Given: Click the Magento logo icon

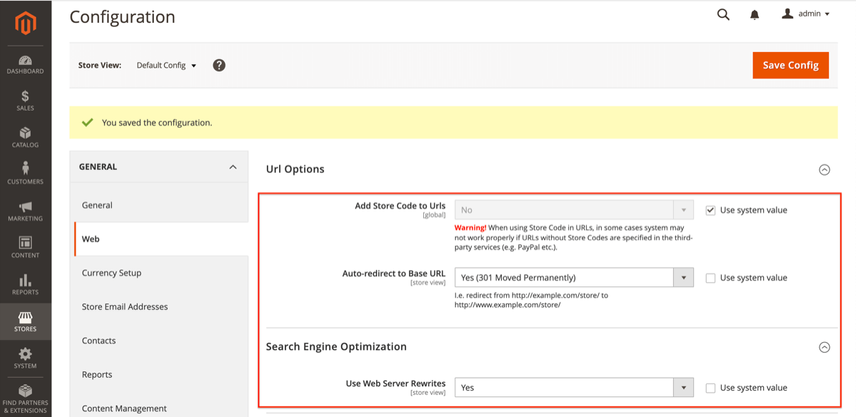Looking at the screenshot, I should [x=25, y=22].
